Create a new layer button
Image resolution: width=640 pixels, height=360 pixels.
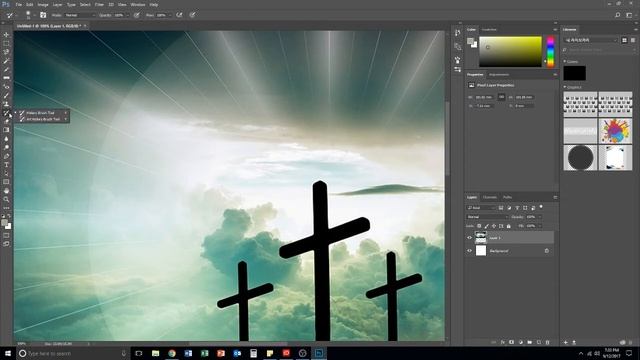(538, 342)
